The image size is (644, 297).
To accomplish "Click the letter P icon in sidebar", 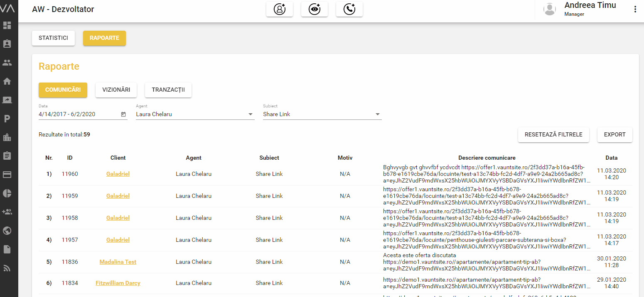I will 7,119.
